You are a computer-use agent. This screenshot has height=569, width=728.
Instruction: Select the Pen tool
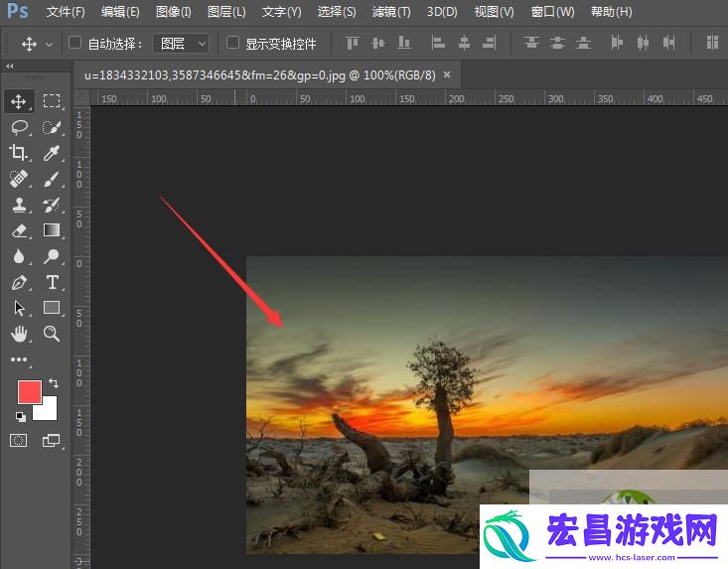(x=19, y=282)
